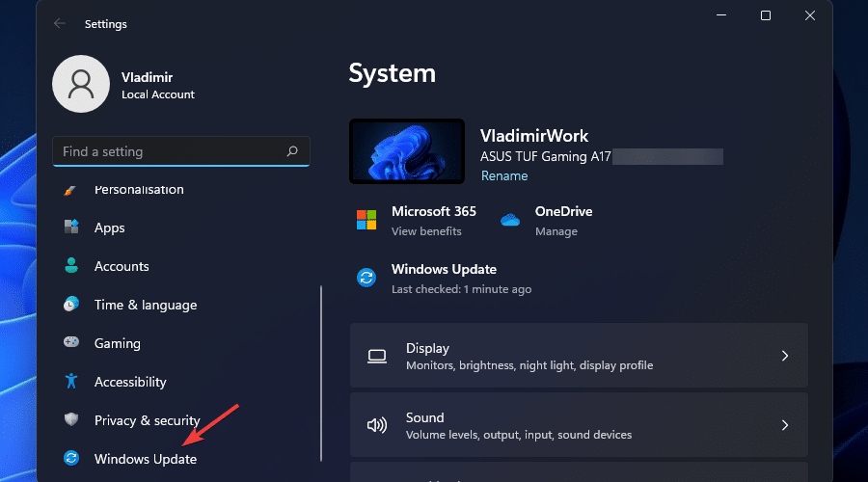Select Apps in the sidebar

pyautogui.click(x=110, y=228)
